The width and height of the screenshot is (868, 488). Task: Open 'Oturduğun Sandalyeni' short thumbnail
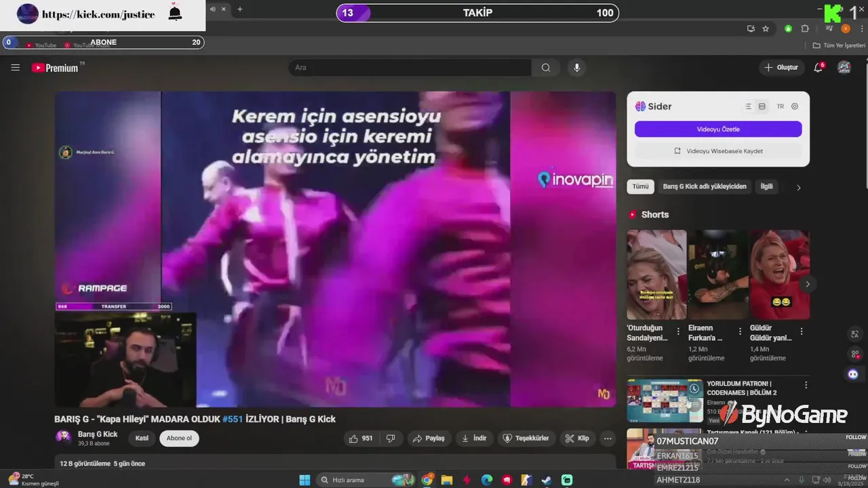656,274
